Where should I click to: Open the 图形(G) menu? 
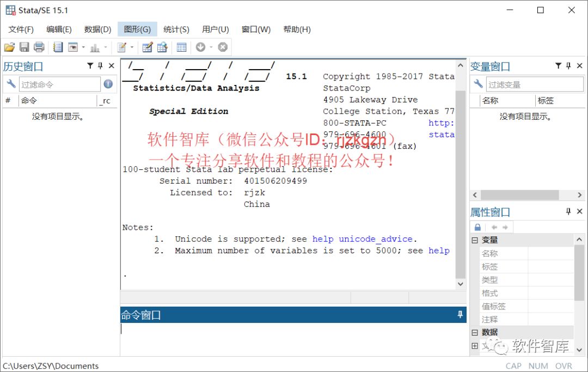pos(137,29)
